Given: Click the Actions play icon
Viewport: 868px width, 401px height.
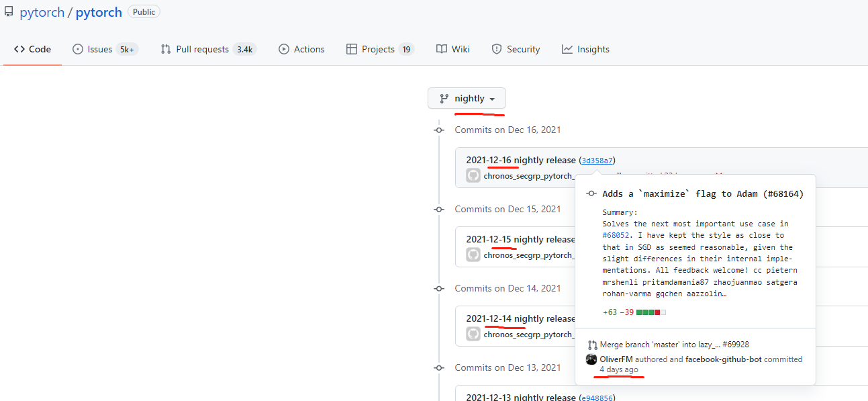Looking at the screenshot, I should [284, 49].
